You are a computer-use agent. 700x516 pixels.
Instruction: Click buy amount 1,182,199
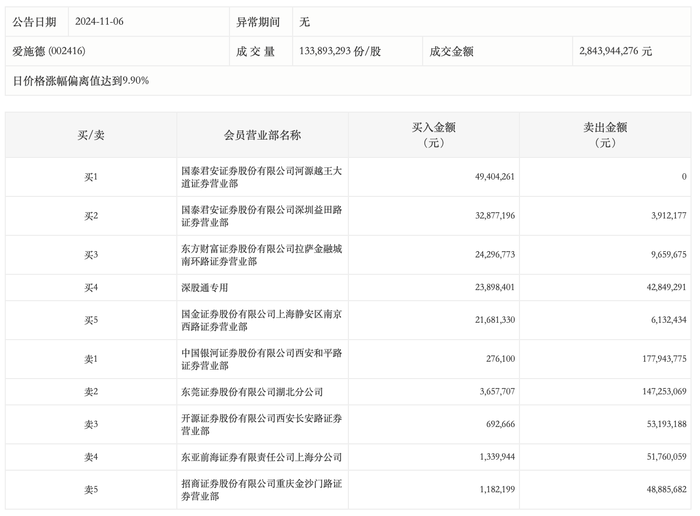(497, 490)
